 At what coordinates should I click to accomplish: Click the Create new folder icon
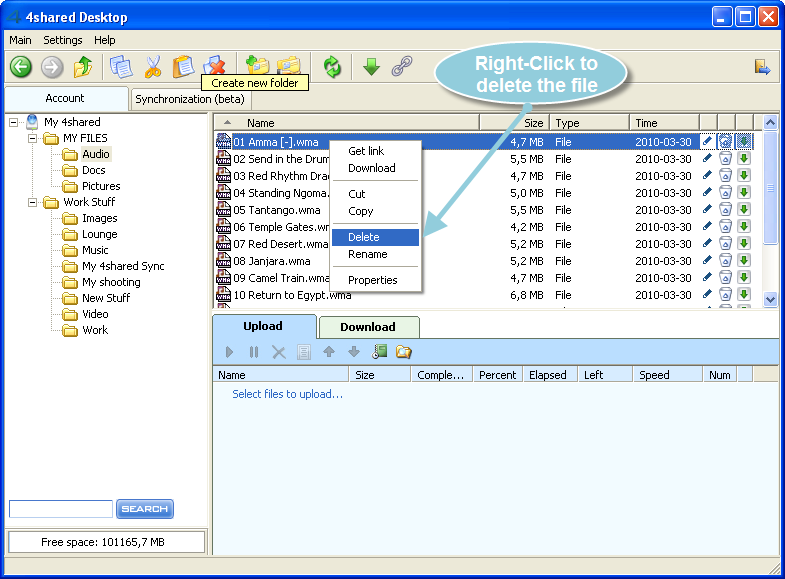click(x=257, y=64)
